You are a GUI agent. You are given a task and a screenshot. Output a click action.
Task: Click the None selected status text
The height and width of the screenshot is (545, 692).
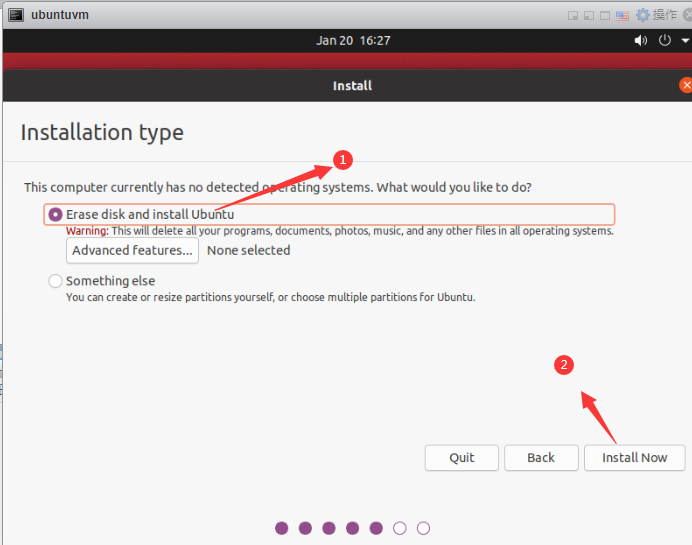coord(249,251)
